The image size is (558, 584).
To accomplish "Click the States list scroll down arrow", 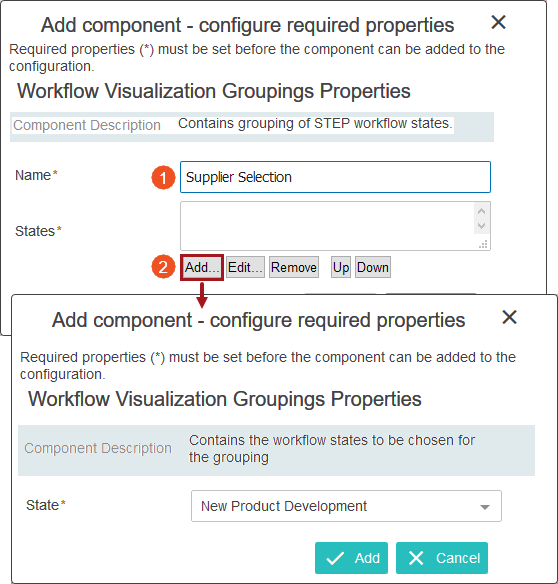I will point(481,226).
